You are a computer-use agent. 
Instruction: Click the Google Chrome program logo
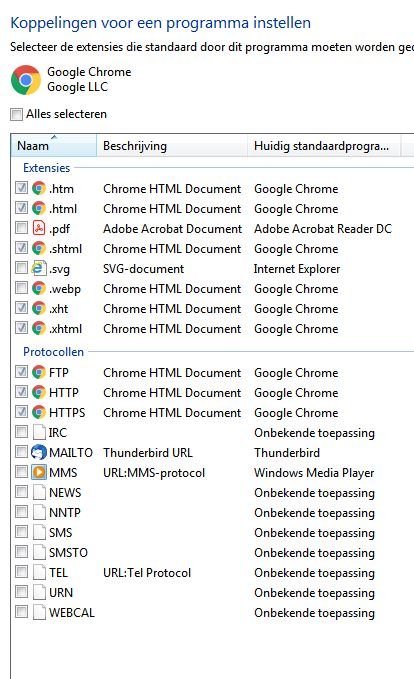coord(26,80)
